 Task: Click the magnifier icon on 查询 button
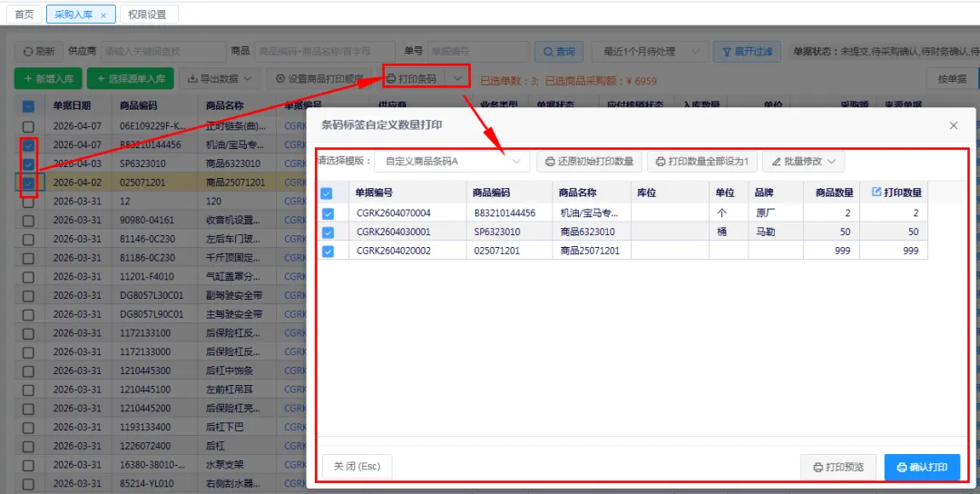pos(547,52)
